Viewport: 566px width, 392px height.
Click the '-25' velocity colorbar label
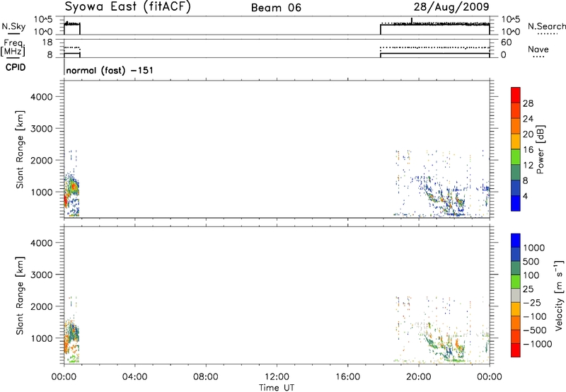click(532, 302)
